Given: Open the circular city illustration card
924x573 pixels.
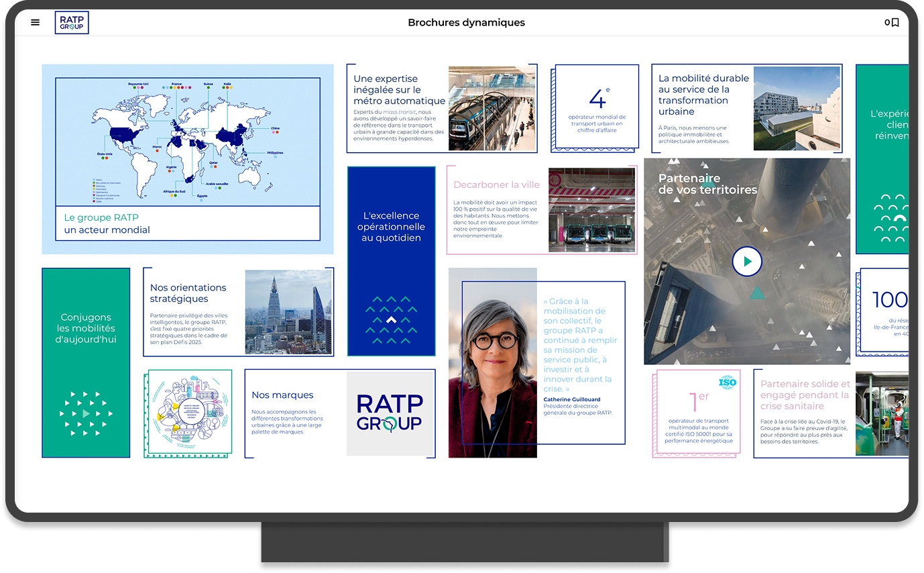Looking at the screenshot, I should 188,414.
